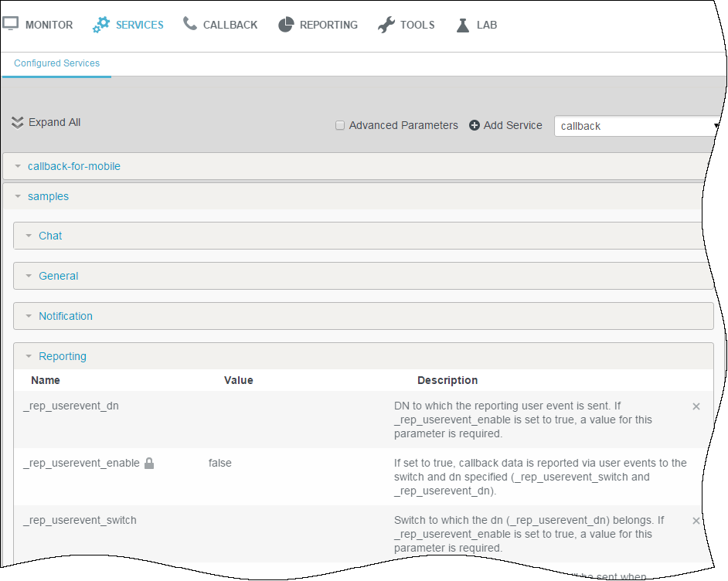The width and height of the screenshot is (728, 581).
Task: Click the Add Service plus icon
Action: click(475, 125)
